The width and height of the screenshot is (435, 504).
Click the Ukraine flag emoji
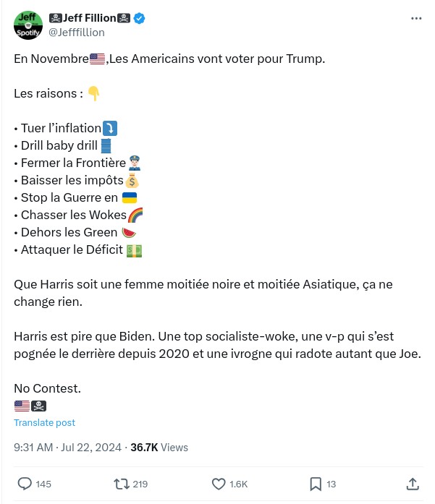pyautogui.click(x=130, y=197)
